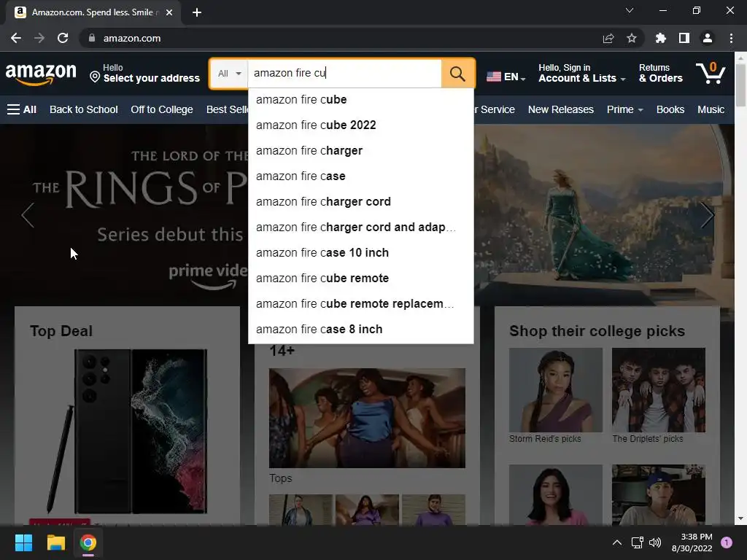Select suggestion 'amazon fire cube'
This screenshot has height=560, width=747.
[x=360, y=99]
